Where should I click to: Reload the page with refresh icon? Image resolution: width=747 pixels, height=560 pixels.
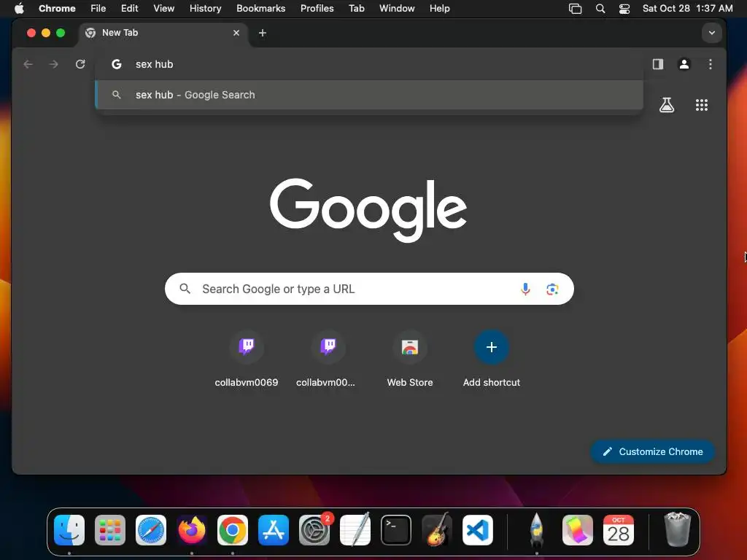point(80,64)
